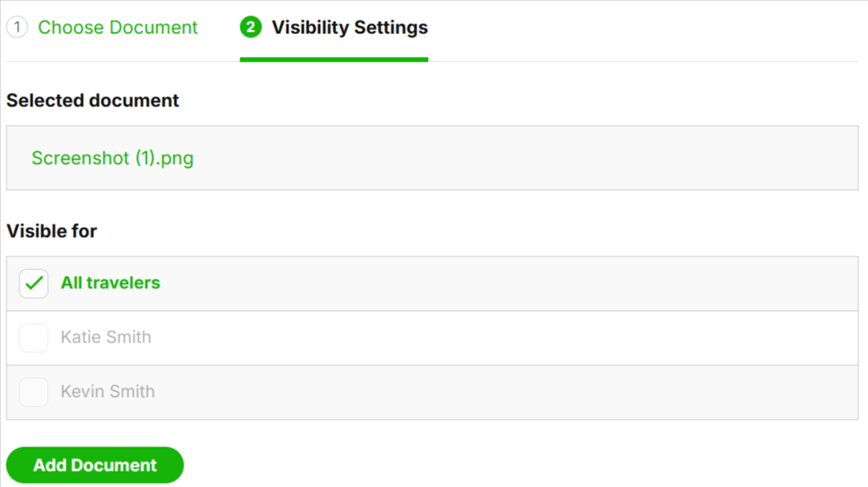Click green underline beneath Visibility Settings

coord(334,59)
